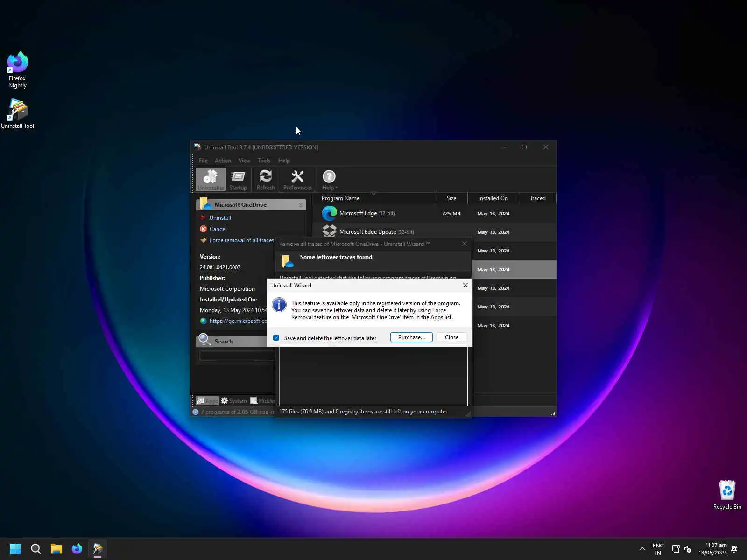Viewport: 747px width, 560px height.
Task: Open the File menu
Action: coord(203,161)
